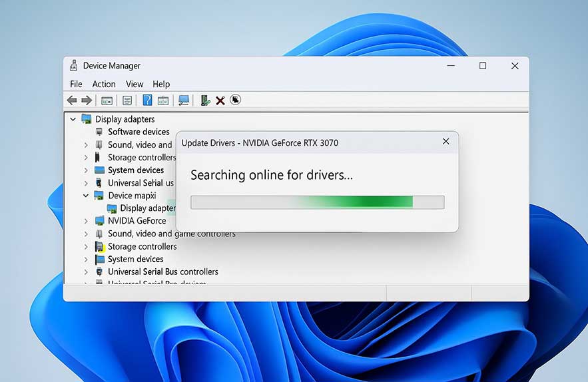Click the circled down-arrow Disable device icon
Screen dimensions: 588x382
(x=235, y=100)
